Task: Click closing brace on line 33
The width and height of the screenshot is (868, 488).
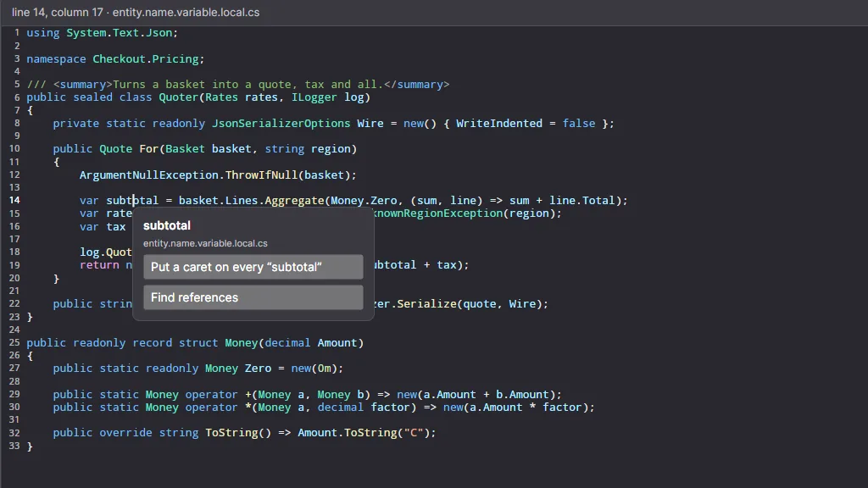Action: click(x=30, y=446)
